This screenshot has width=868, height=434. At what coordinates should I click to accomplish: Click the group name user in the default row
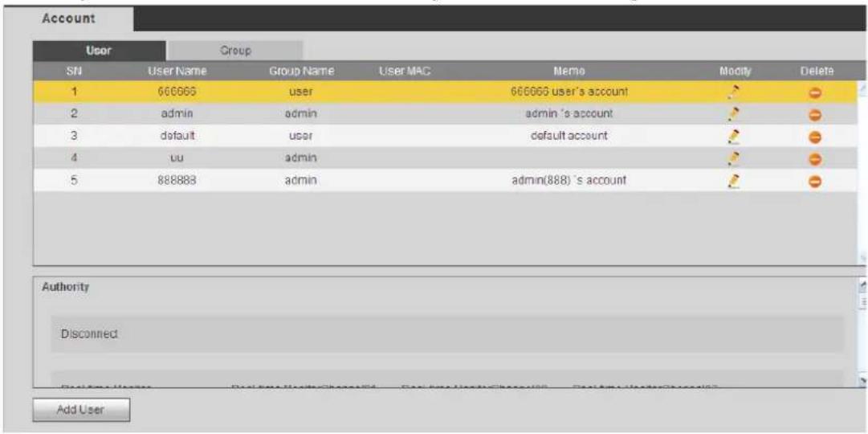click(300, 136)
